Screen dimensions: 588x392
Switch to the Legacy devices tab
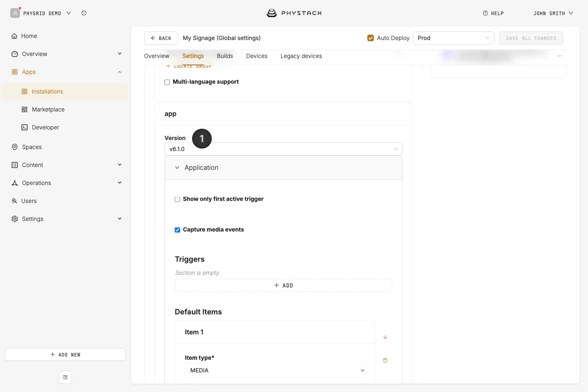click(x=301, y=56)
